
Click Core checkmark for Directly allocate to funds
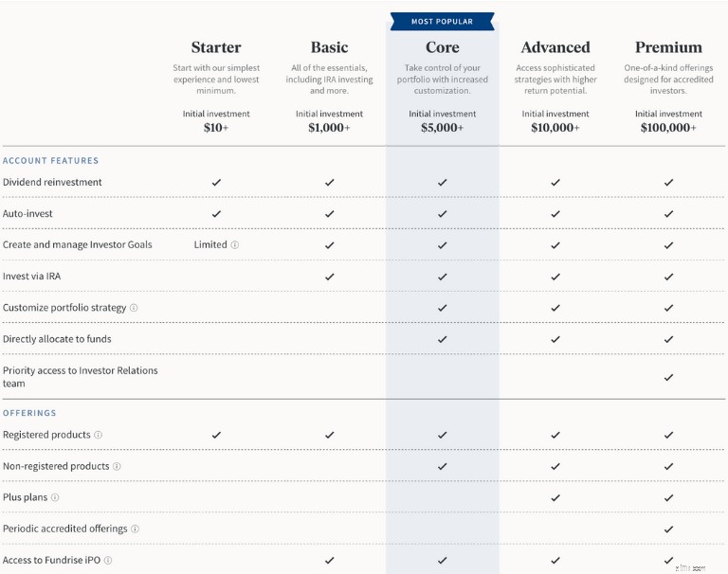(443, 339)
